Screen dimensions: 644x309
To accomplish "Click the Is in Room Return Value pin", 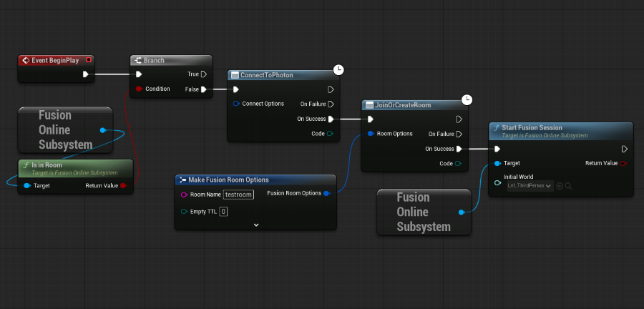I will click(123, 185).
